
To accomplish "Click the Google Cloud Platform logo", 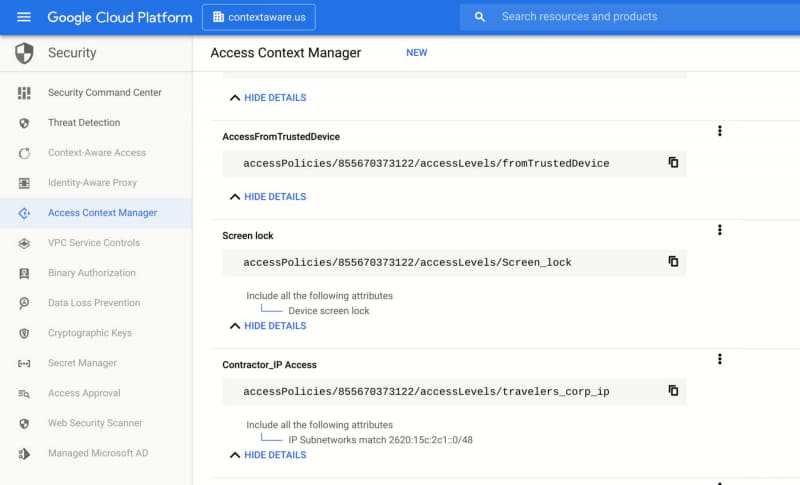I will [x=119, y=17].
